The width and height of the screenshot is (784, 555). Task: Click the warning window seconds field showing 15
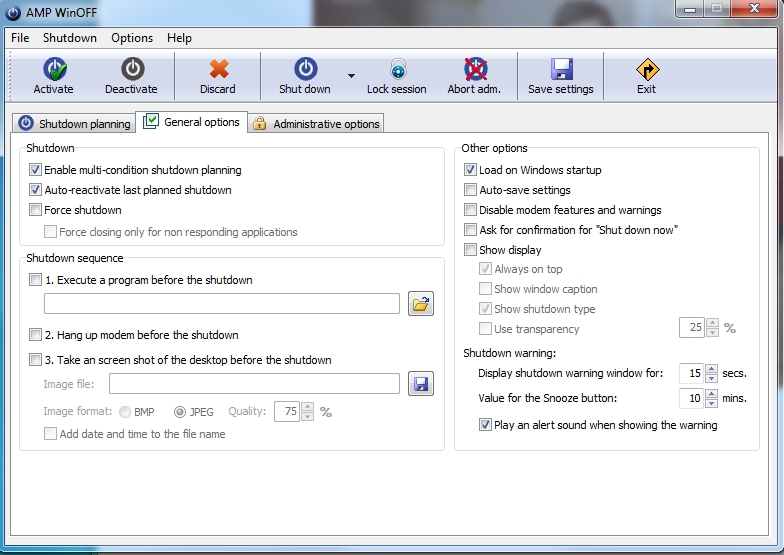[x=692, y=373]
